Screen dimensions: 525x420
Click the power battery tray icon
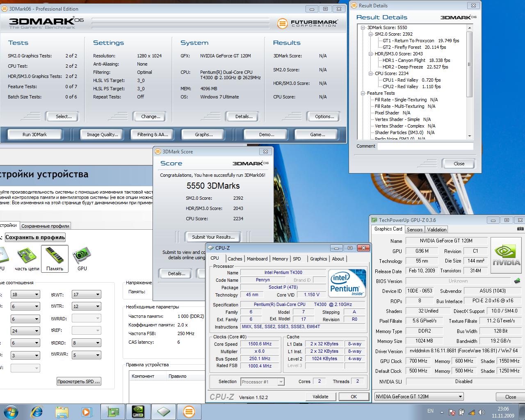pyautogui.click(x=461, y=412)
